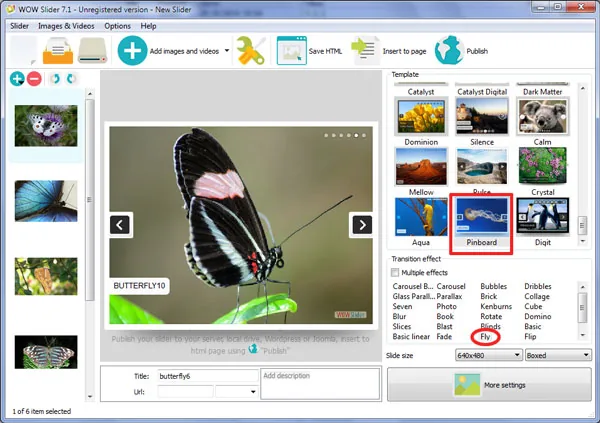Choose the Kenburns transition effect

(x=496, y=306)
